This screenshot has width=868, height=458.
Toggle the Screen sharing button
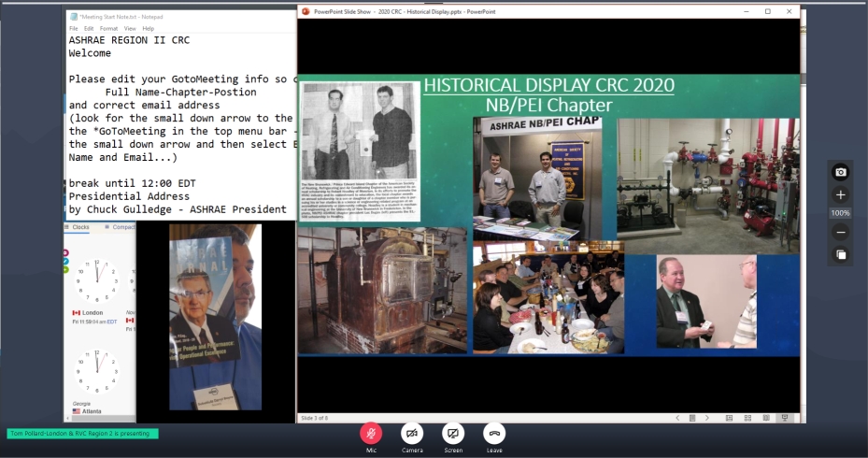click(453, 434)
